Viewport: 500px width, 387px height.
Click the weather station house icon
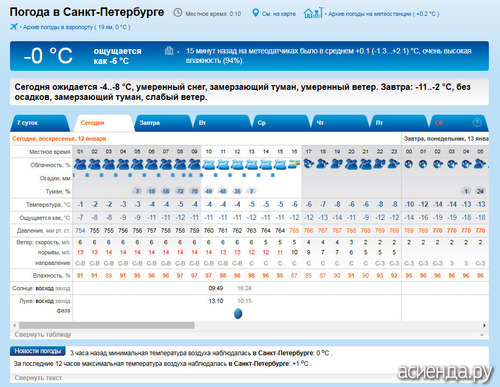[313, 13]
